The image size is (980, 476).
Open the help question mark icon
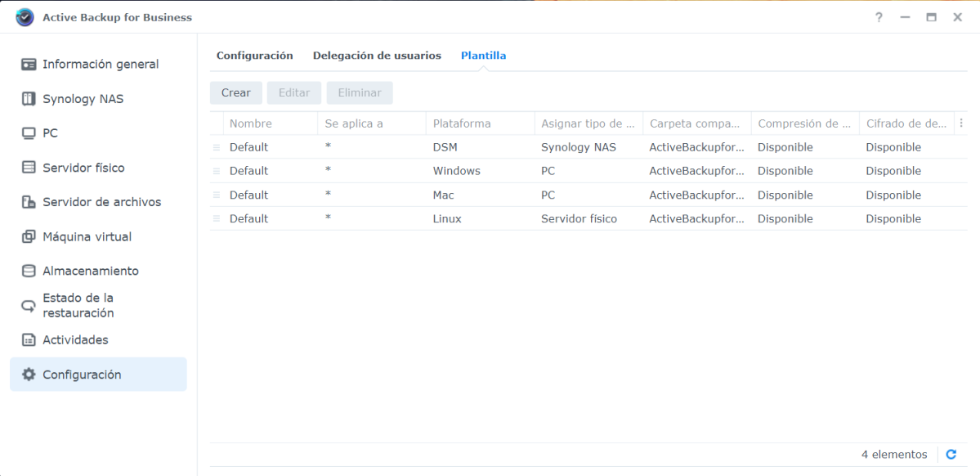point(879,17)
